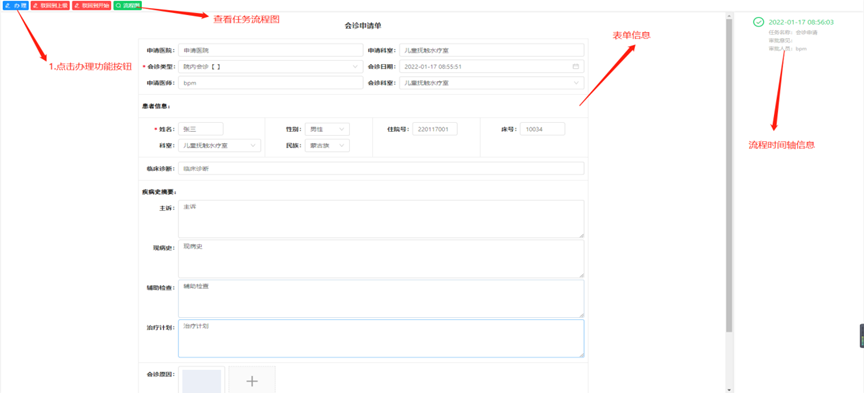This screenshot has height=393, width=864.
Task: Click the 申请医师 field showing bpm
Action: (271, 83)
